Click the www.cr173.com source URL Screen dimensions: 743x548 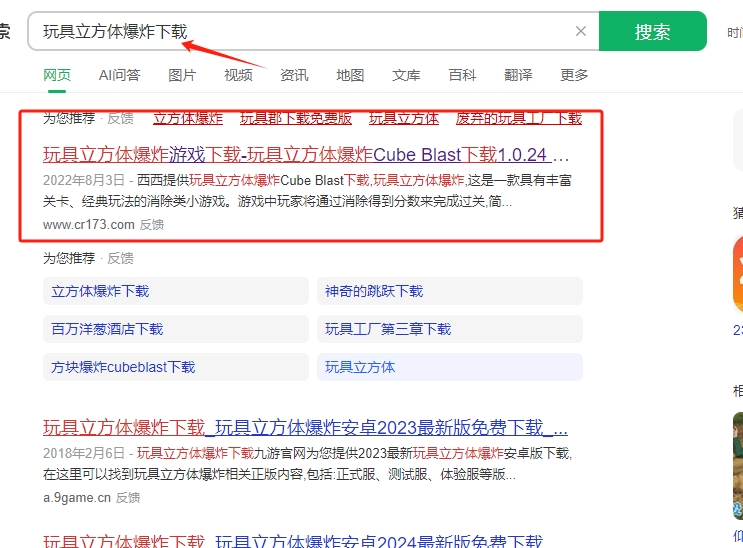(x=89, y=224)
